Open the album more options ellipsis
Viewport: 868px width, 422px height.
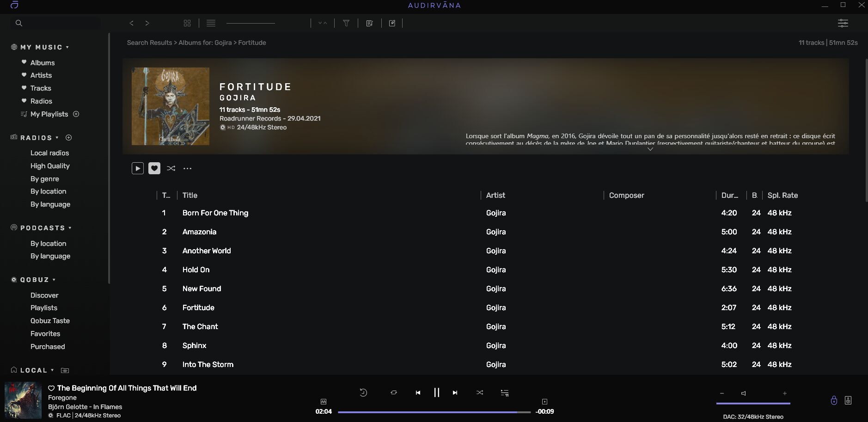click(x=187, y=168)
